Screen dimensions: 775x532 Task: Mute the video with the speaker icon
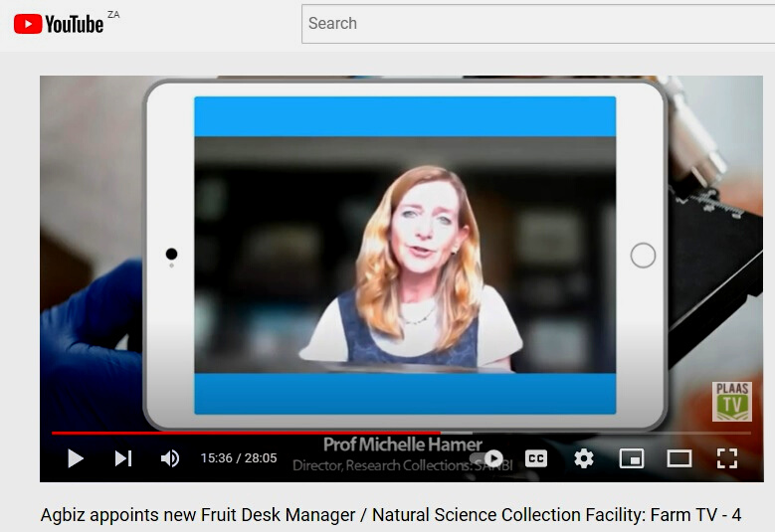170,458
